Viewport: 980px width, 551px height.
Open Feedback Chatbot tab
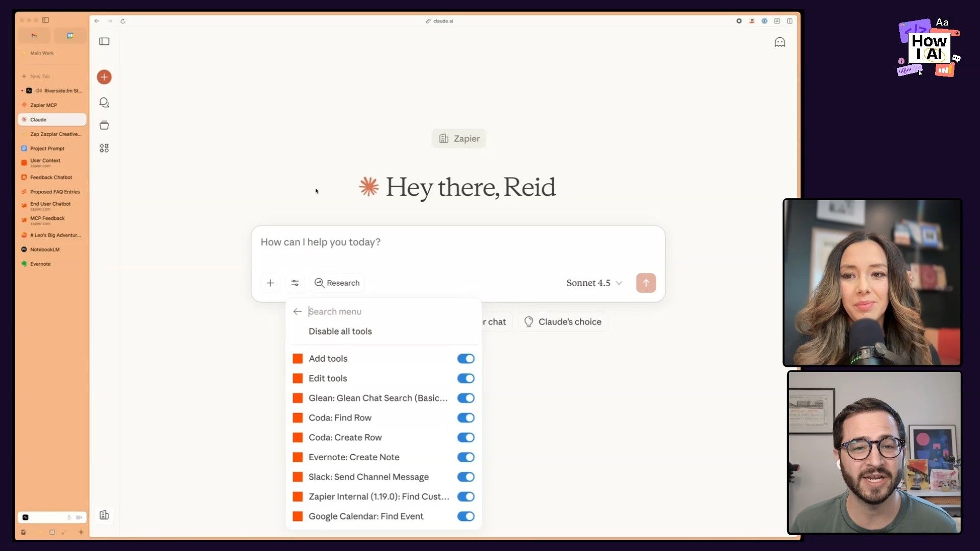(52, 178)
